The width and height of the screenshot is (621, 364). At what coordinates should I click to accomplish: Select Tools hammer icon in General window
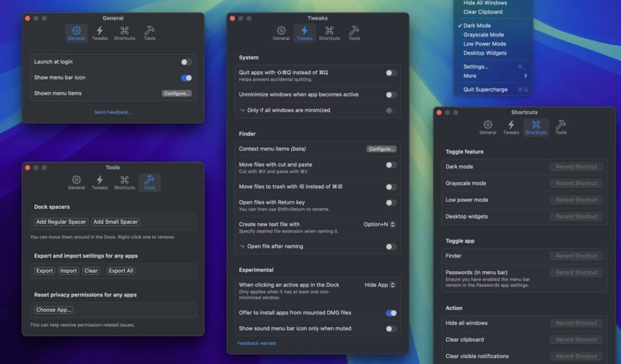point(149,33)
